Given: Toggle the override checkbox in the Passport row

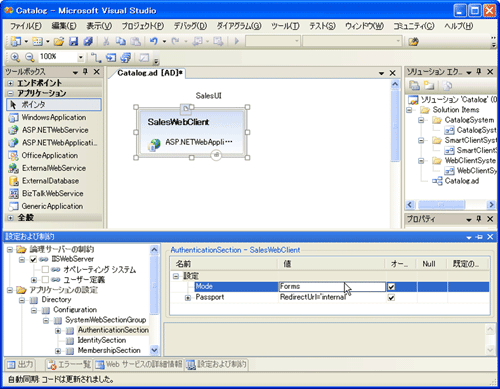Looking at the screenshot, I should [x=391, y=297].
